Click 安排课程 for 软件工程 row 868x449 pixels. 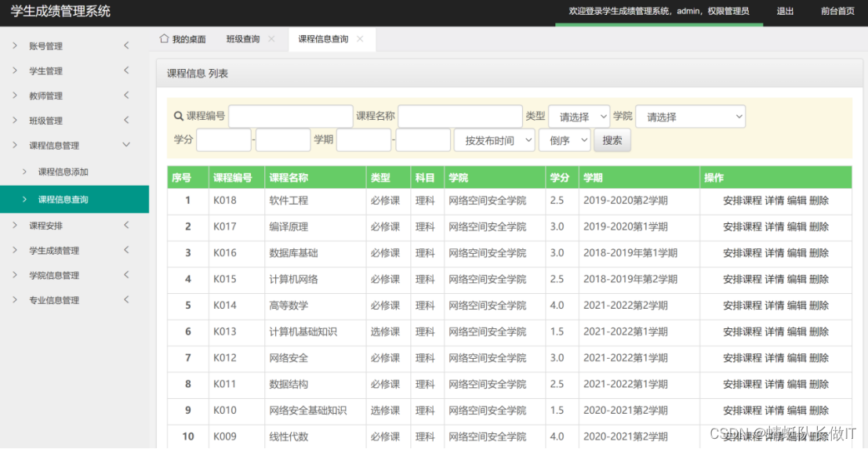click(742, 201)
